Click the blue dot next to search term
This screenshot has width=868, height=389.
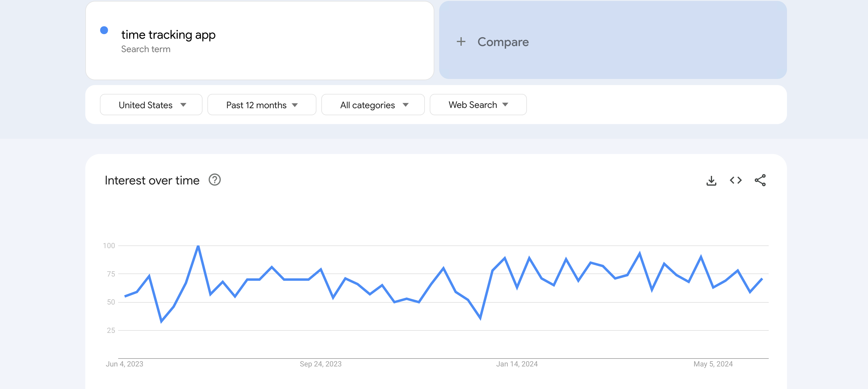pos(104,30)
